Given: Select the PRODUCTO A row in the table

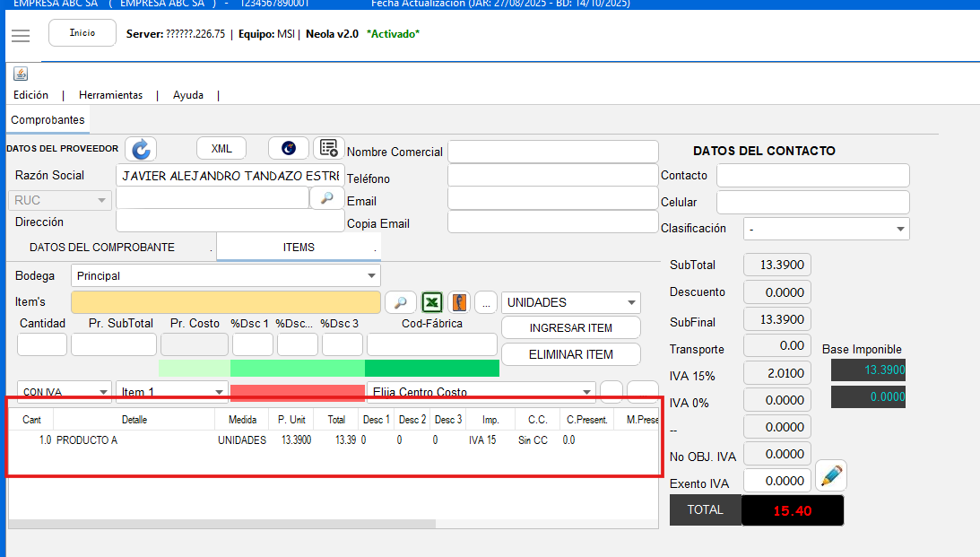Looking at the screenshot, I should point(134,440).
